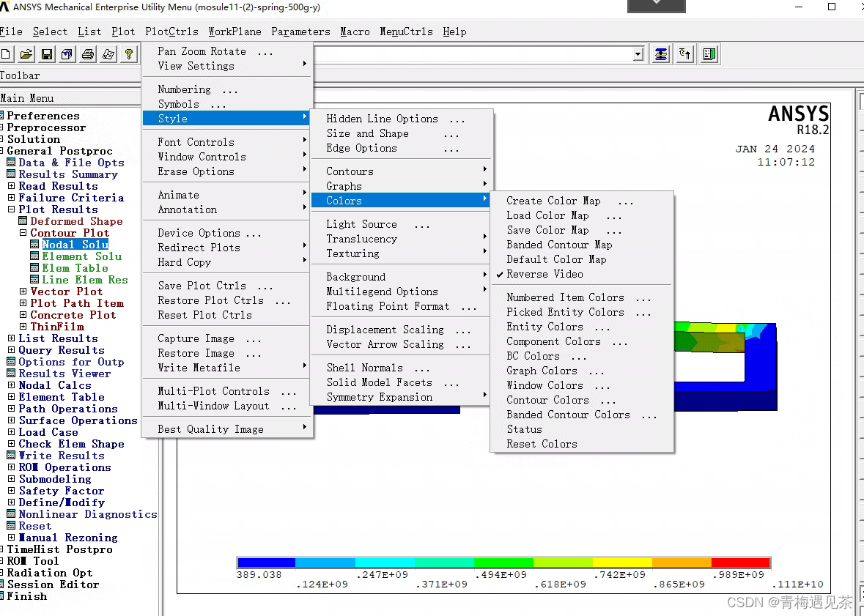Click the yellow contour legend band
The width and height of the screenshot is (864, 616).
point(622,563)
